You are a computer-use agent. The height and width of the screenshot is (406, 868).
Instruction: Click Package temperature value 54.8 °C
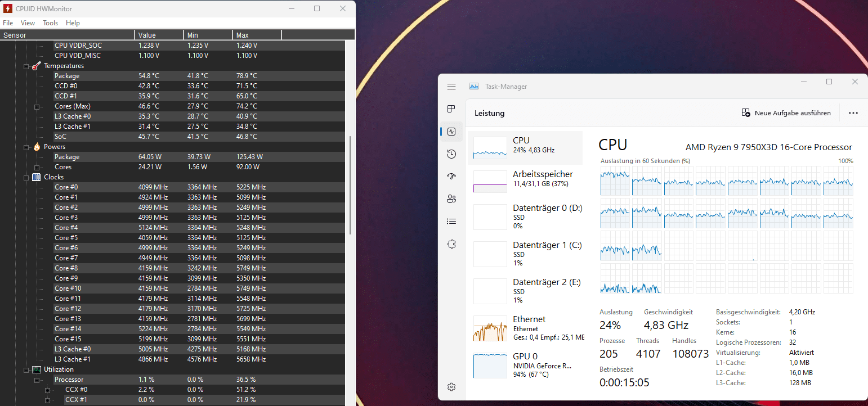(x=149, y=76)
